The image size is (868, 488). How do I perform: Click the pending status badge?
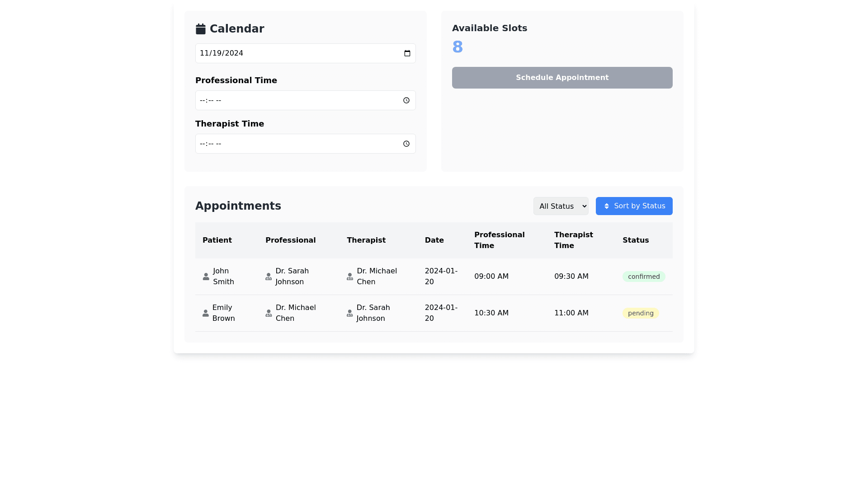pyautogui.click(x=641, y=313)
